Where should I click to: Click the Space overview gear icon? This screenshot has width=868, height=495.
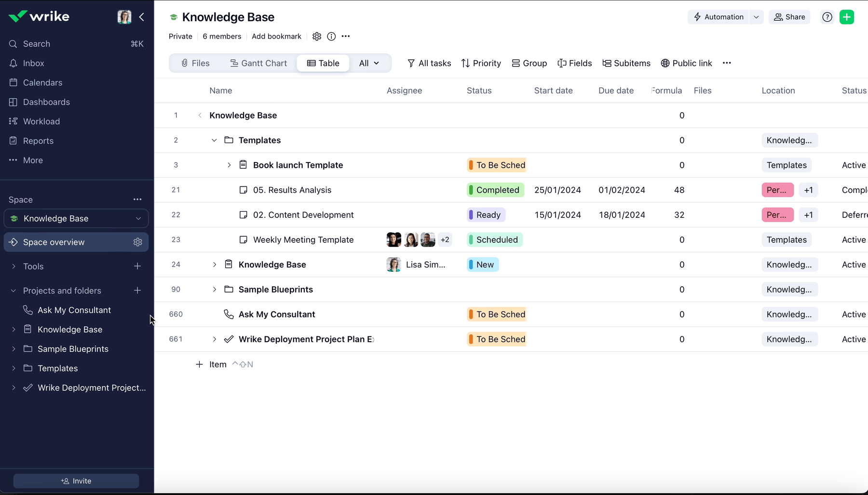coord(138,242)
